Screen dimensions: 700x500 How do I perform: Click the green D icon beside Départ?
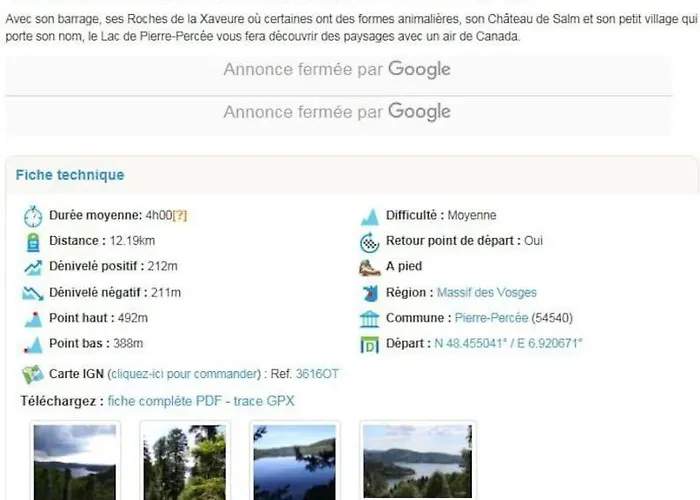(x=370, y=345)
